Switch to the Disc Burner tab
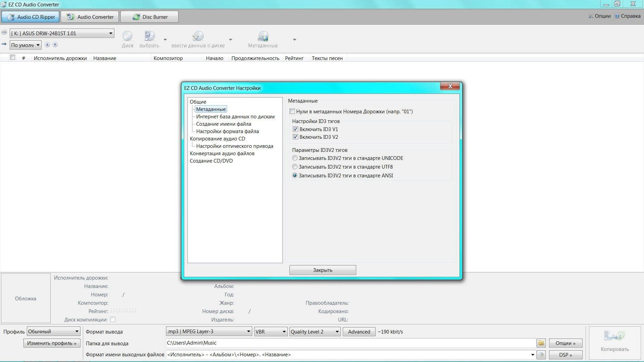Image resolution: width=644 pixels, height=362 pixels. (x=149, y=17)
